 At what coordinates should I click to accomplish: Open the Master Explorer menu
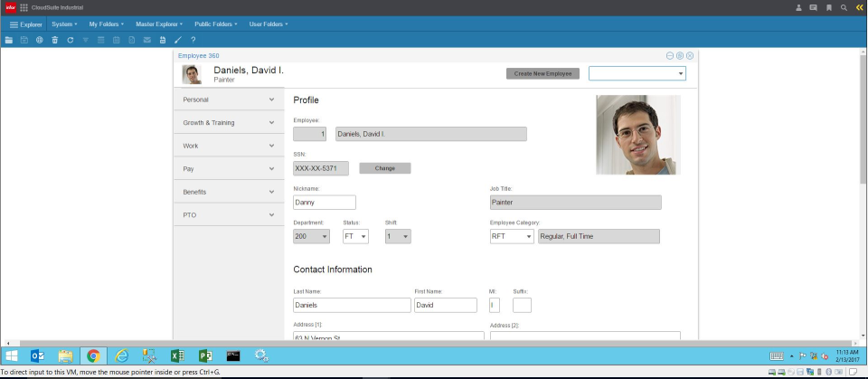tap(158, 24)
